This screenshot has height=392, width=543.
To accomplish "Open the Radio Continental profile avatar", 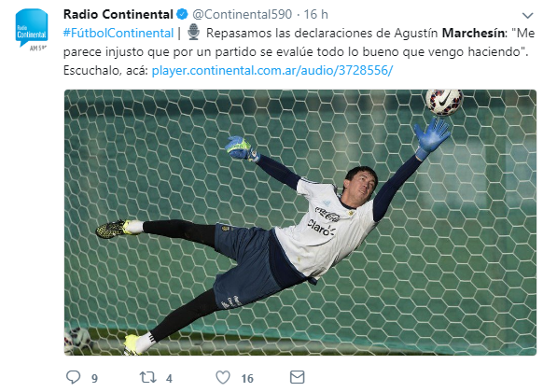I will coord(32,30).
